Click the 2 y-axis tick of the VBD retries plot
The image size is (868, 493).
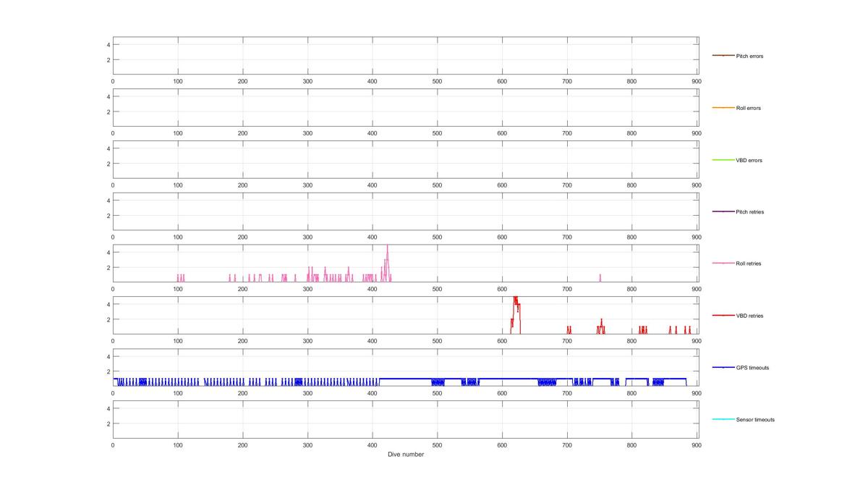pos(108,319)
